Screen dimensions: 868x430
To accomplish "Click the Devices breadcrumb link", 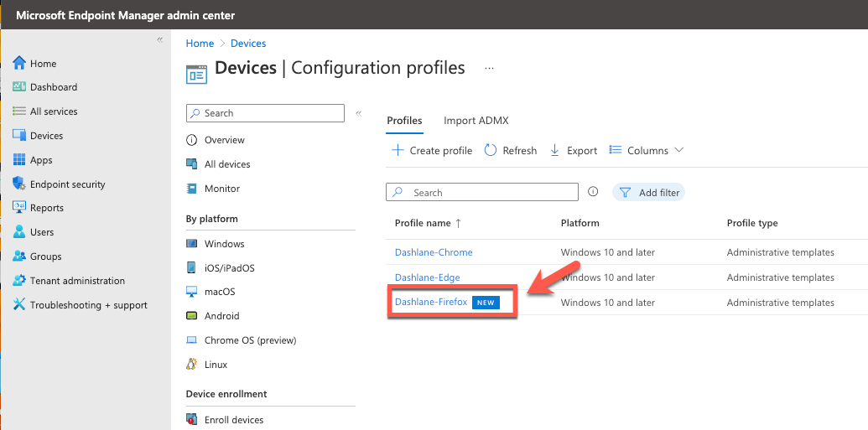I will click(248, 43).
